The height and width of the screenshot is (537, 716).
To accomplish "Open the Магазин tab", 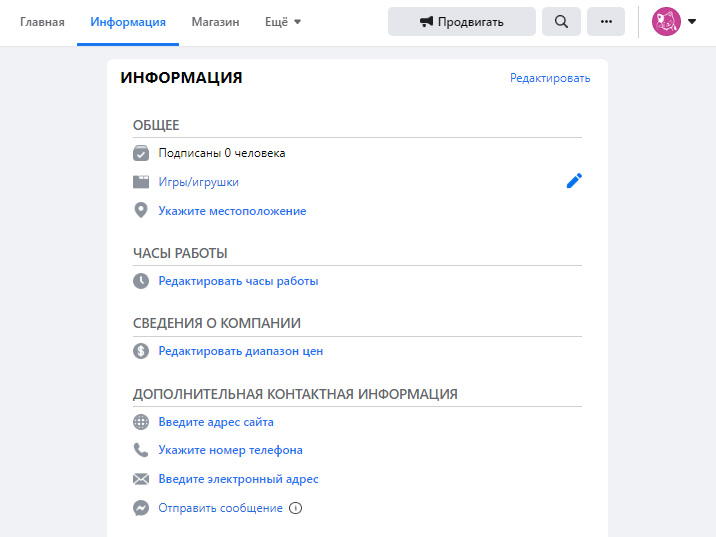I will click(x=216, y=22).
